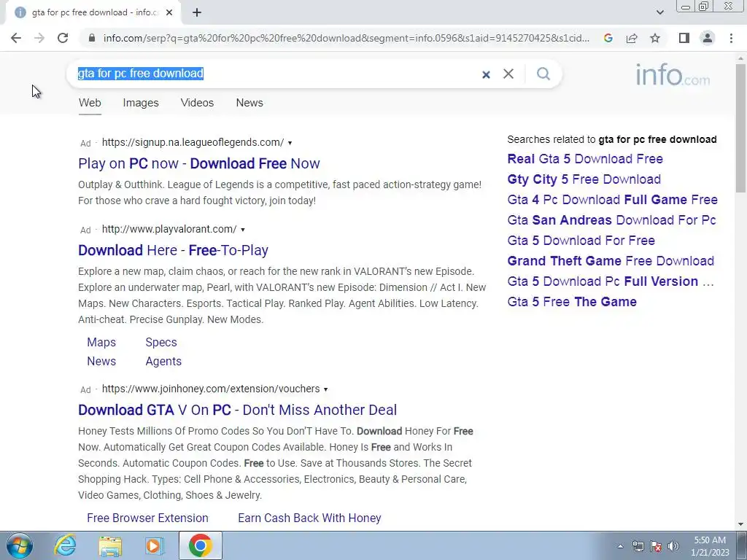Launch Internet Explorer from taskbar

click(x=65, y=545)
